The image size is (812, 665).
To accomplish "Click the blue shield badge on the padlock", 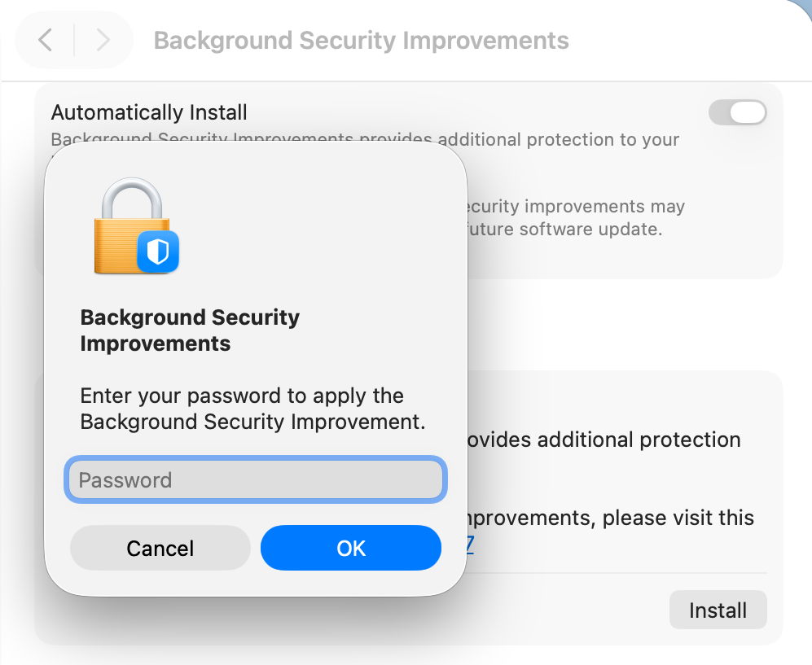I will pyautogui.click(x=157, y=251).
